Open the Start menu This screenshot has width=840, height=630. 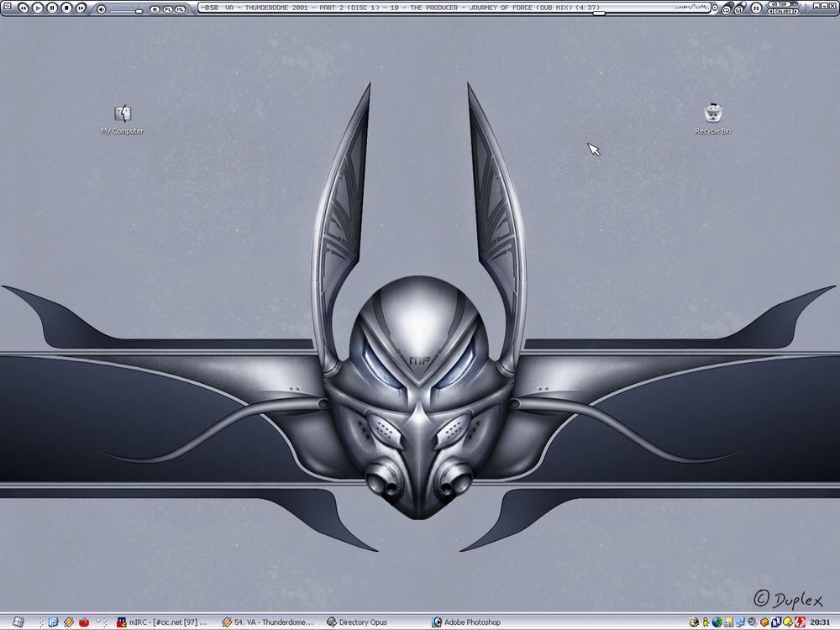[17, 622]
